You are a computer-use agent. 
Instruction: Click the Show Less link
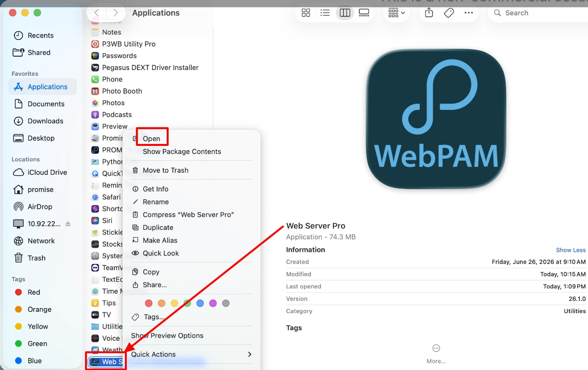tap(571, 250)
